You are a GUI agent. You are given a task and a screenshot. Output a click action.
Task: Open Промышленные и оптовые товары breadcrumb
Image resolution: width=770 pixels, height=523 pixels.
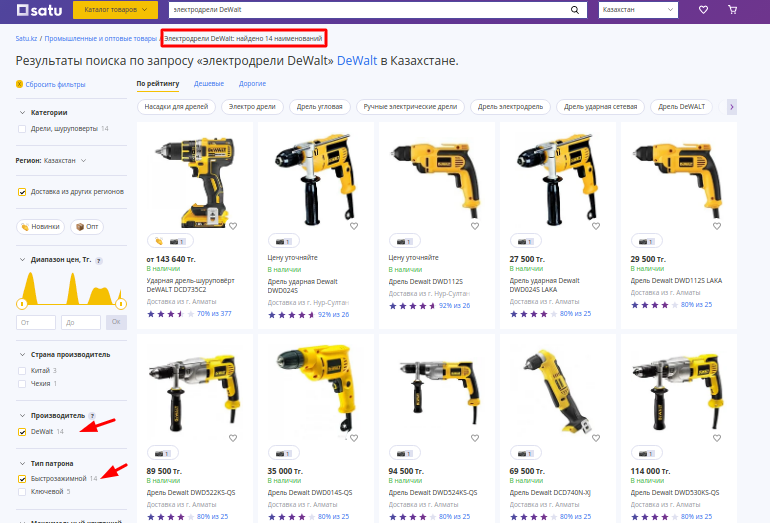click(101, 38)
